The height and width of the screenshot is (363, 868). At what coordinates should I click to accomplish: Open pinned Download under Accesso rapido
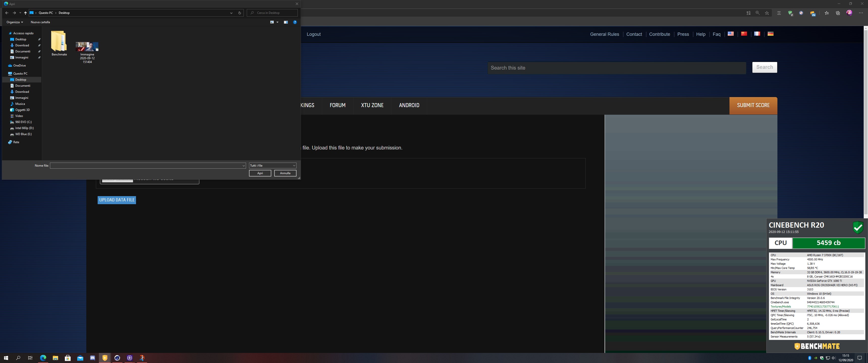22,45
